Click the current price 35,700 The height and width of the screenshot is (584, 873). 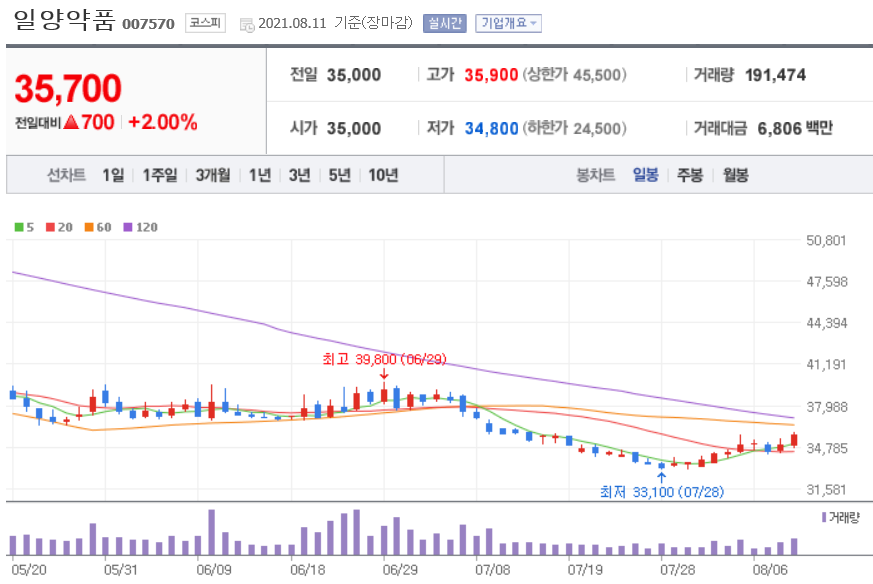point(68,89)
